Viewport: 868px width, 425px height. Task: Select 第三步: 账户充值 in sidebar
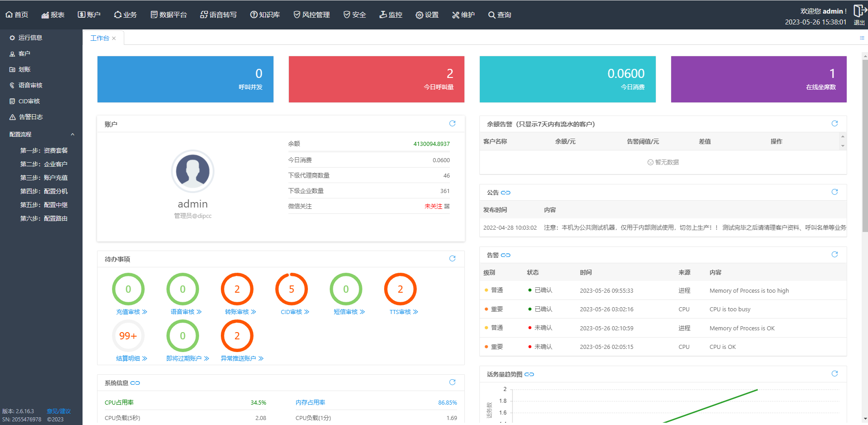[44, 178]
